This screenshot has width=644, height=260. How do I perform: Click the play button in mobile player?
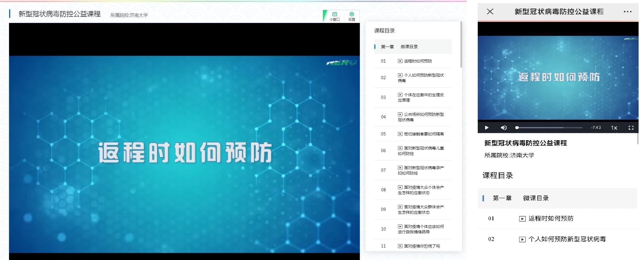click(x=487, y=128)
